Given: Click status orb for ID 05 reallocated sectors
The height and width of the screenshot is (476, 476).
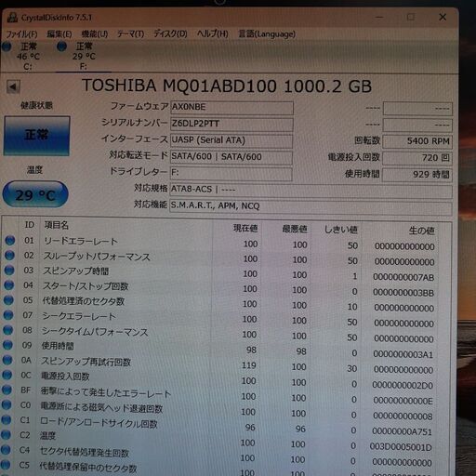Looking at the screenshot, I should 8,300.
